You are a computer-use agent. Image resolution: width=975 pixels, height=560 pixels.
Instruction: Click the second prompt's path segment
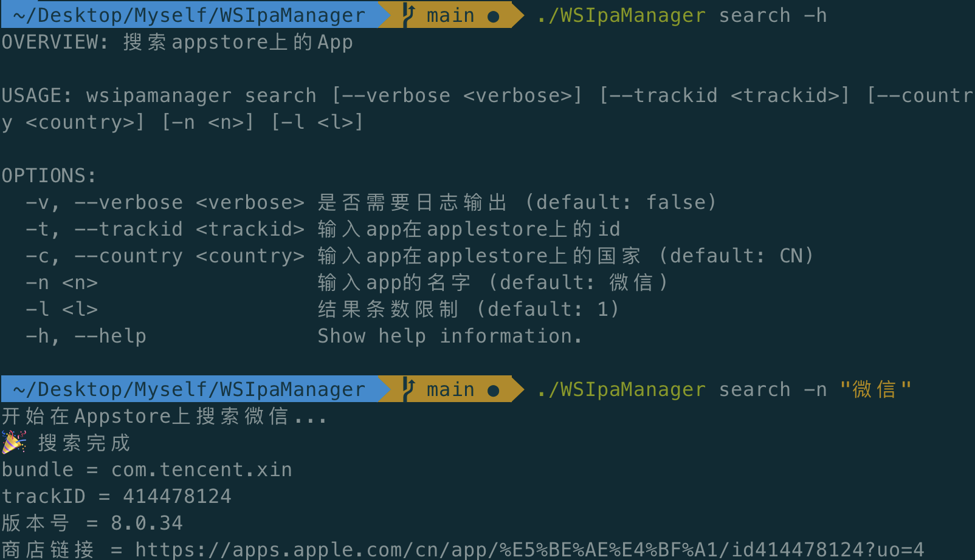[x=189, y=389]
